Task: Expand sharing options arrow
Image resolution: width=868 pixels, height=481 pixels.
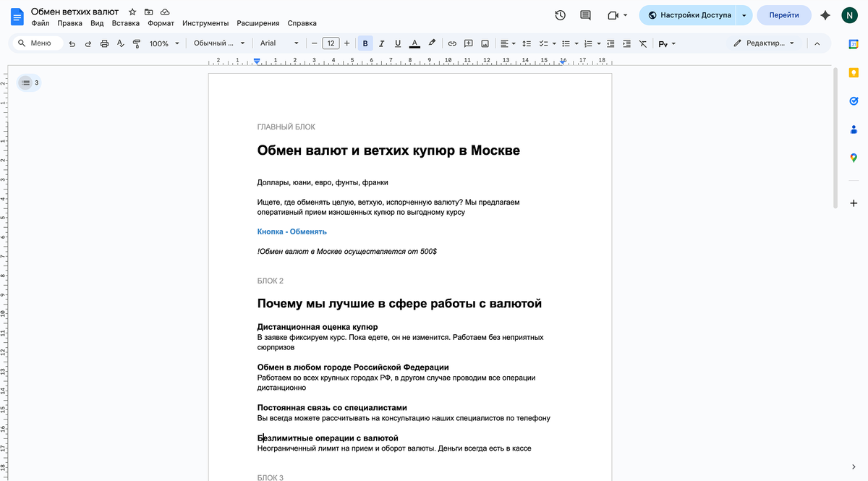Action: pos(744,15)
